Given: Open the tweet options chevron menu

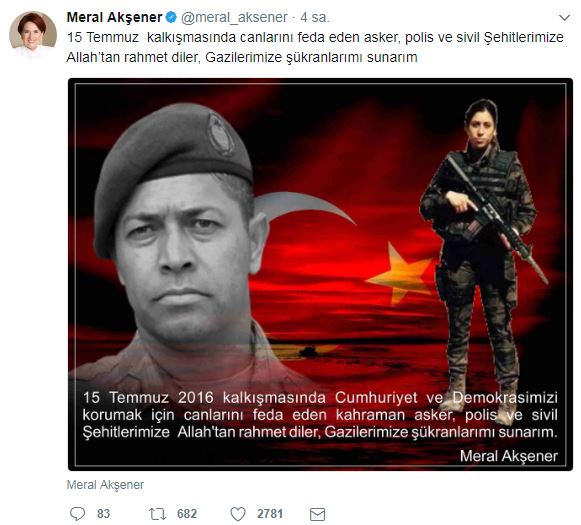Looking at the screenshot, I should [x=564, y=18].
